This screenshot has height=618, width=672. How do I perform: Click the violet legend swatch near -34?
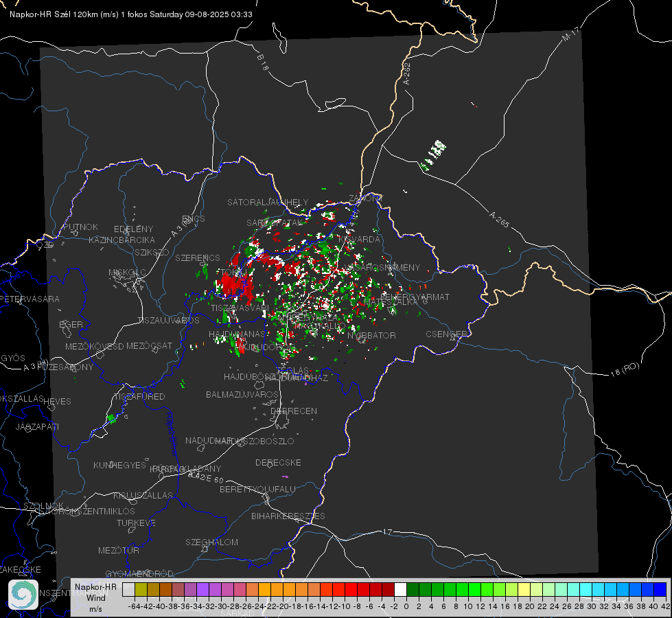pyautogui.click(x=202, y=590)
